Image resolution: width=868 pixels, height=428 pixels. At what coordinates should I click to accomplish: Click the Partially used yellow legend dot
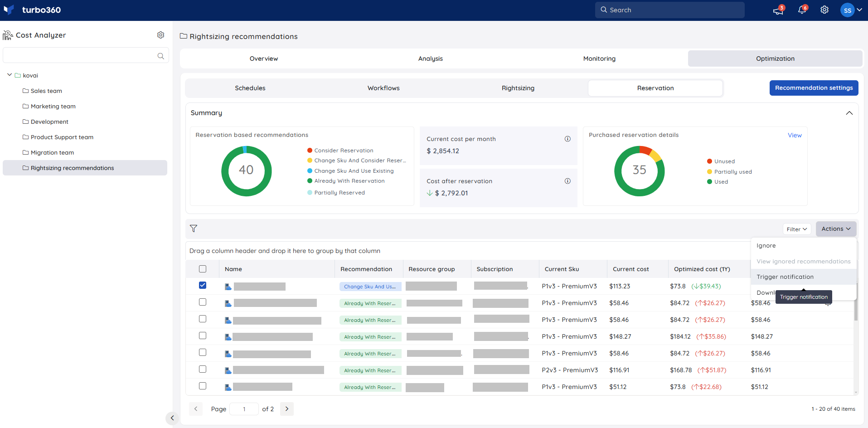coord(710,172)
